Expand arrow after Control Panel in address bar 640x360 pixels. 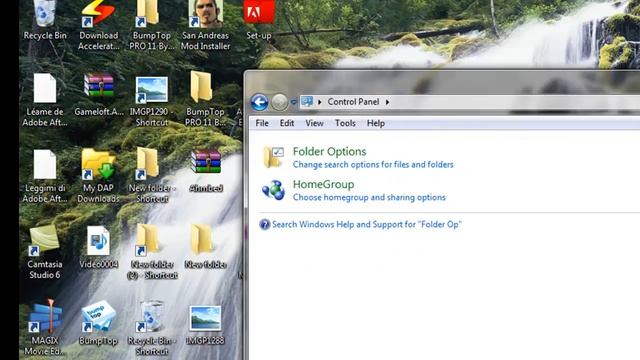pos(387,102)
